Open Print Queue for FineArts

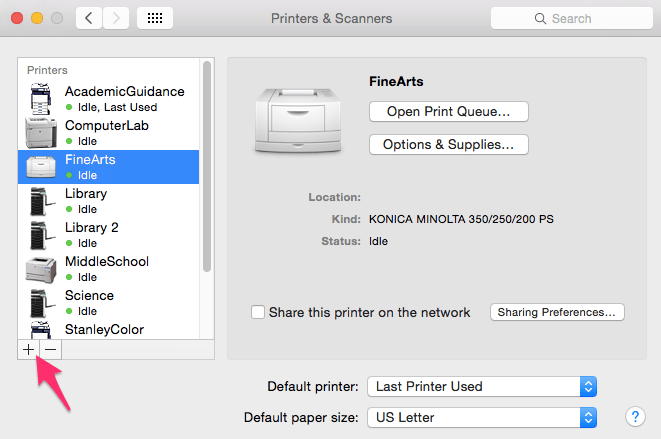pos(448,111)
